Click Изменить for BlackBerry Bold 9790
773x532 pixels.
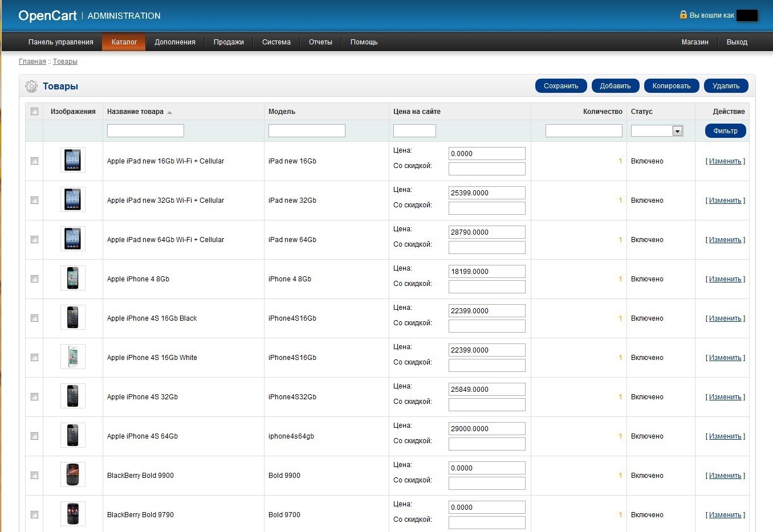pyautogui.click(x=725, y=515)
